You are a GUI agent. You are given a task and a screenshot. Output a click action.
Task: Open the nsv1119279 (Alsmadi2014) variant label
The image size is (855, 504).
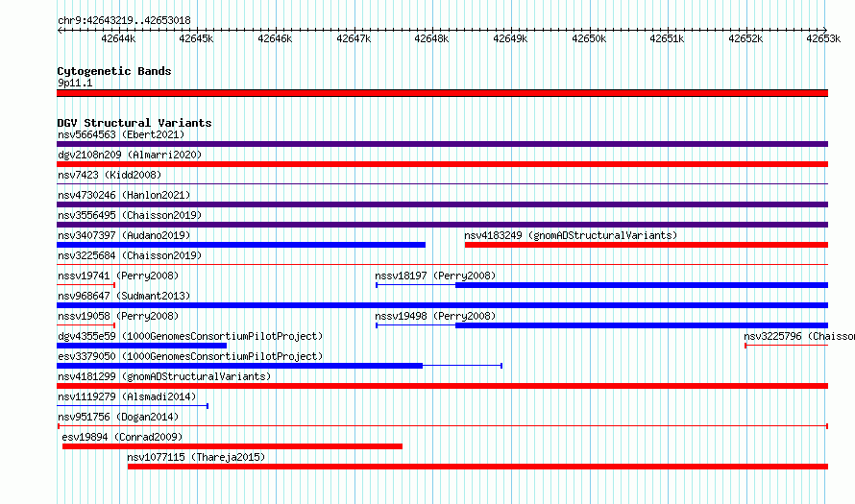click(x=127, y=396)
